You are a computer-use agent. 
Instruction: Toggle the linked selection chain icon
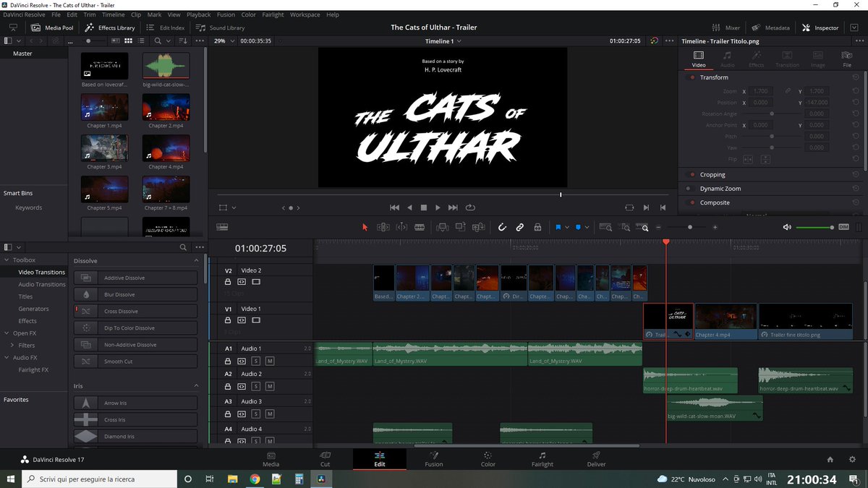[519, 227]
